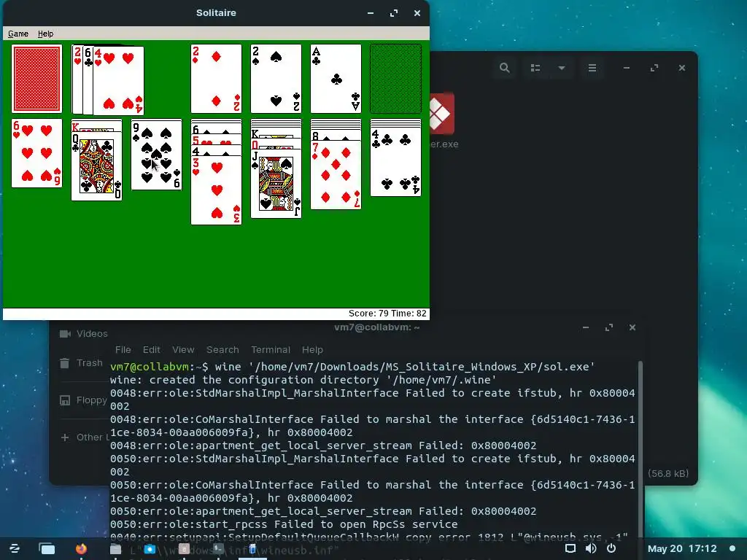The height and width of the screenshot is (560, 747).
Task: Select the 9 of spades tableau card
Action: point(156,155)
